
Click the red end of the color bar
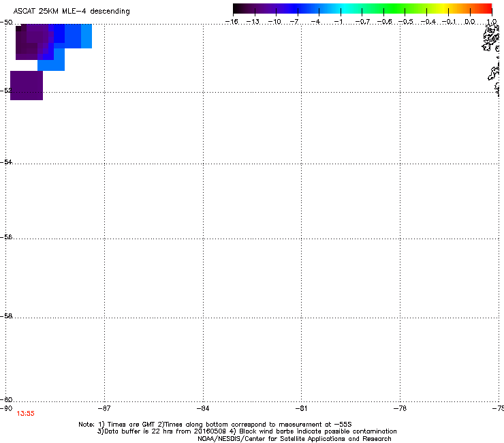tap(486, 8)
